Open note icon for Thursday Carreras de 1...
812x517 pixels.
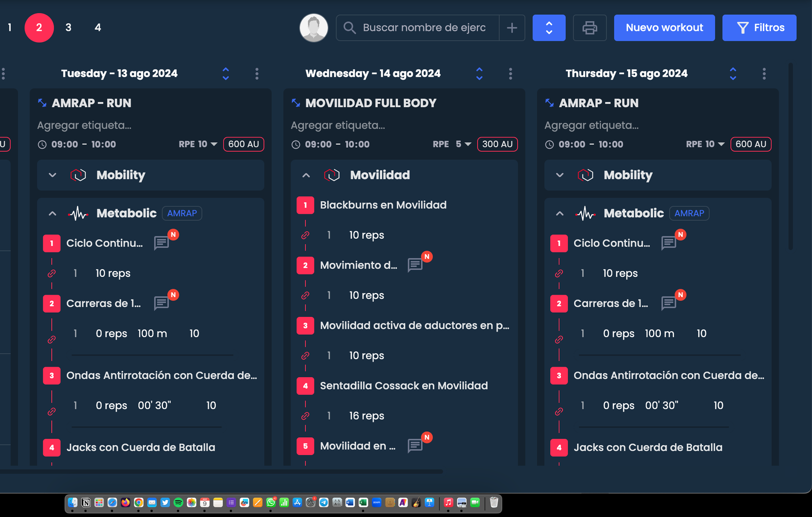point(669,303)
